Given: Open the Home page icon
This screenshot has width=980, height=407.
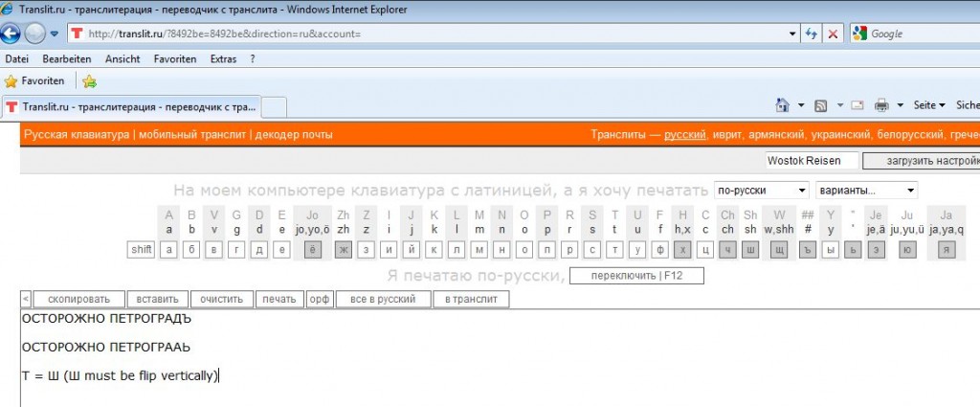Looking at the screenshot, I should coord(782,105).
